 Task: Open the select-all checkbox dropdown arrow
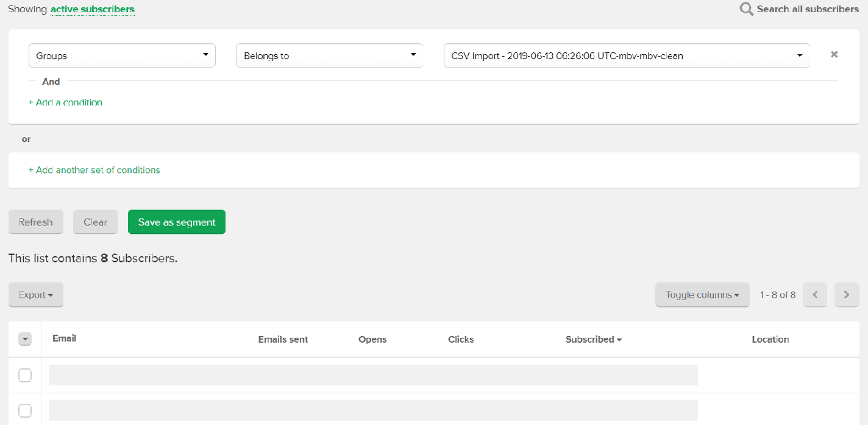pos(25,339)
